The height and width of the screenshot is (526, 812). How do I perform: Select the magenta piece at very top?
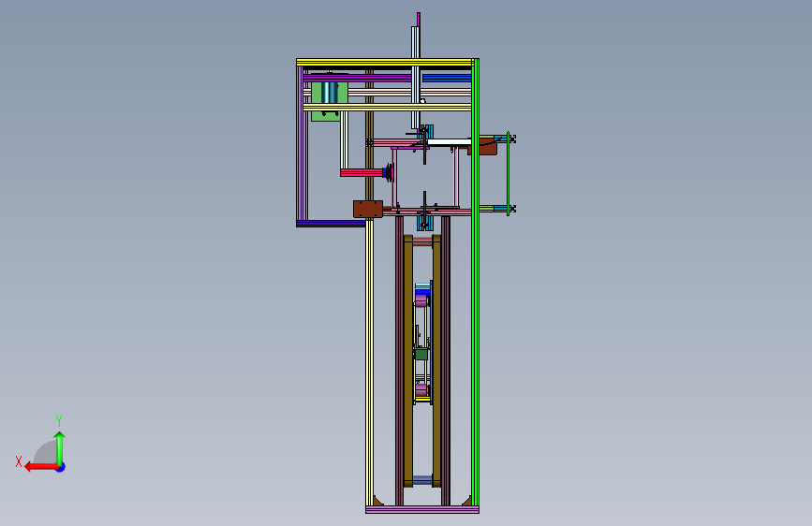click(419, 19)
